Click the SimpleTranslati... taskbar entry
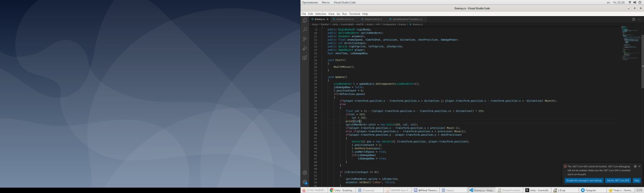This screenshot has height=193, width=644. [x=509, y=190]
